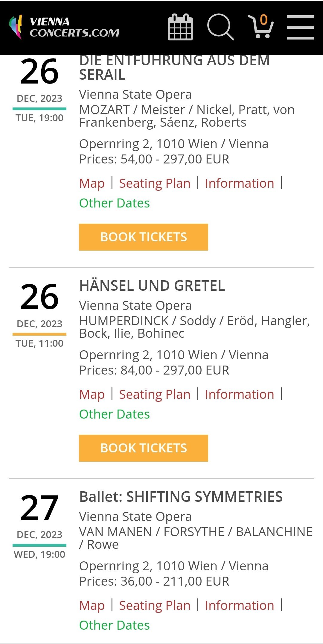
Task: Click the Vienna Concerts logo
Action: tap(64, 27)
